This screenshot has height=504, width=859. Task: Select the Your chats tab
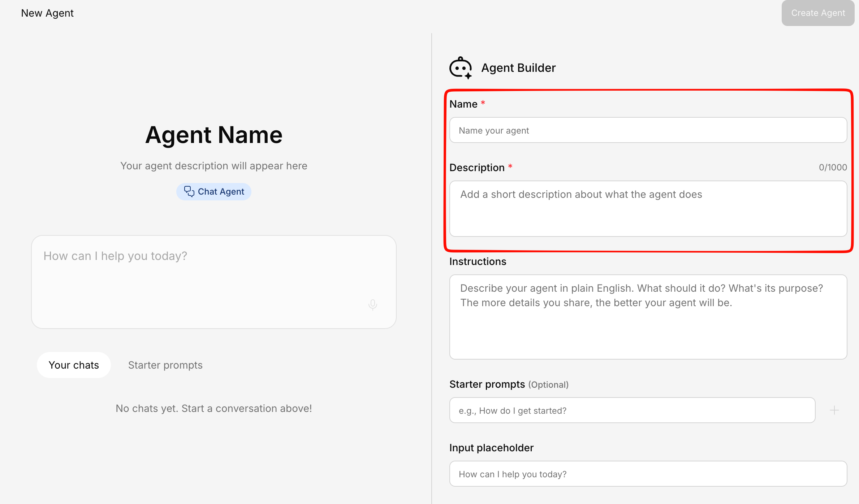[74, 365]
